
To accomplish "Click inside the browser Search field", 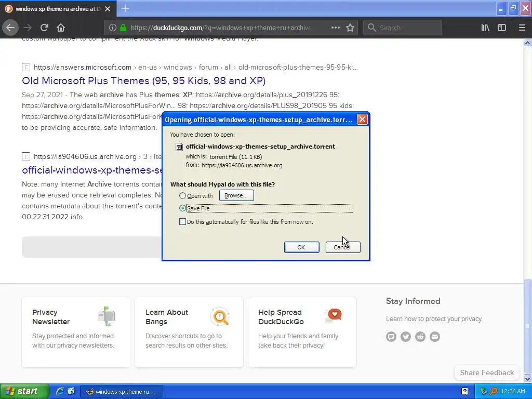I will click(403, 28).
